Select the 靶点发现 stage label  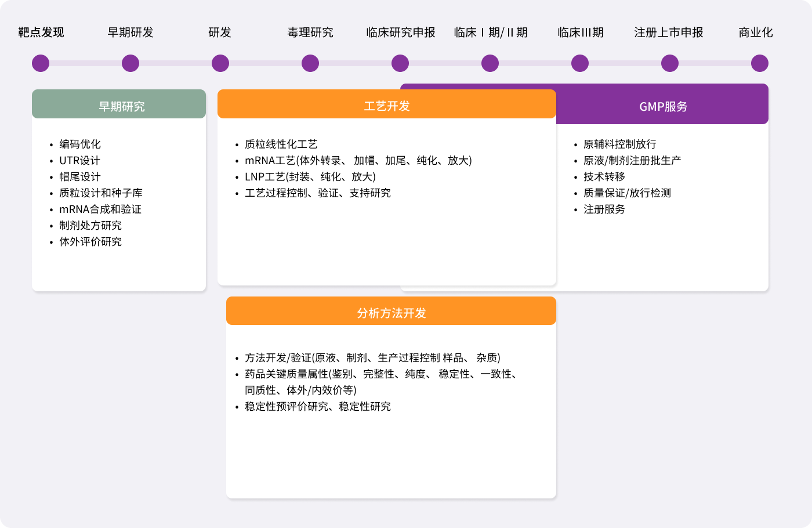pyautogui.click(x=41, y=32)
